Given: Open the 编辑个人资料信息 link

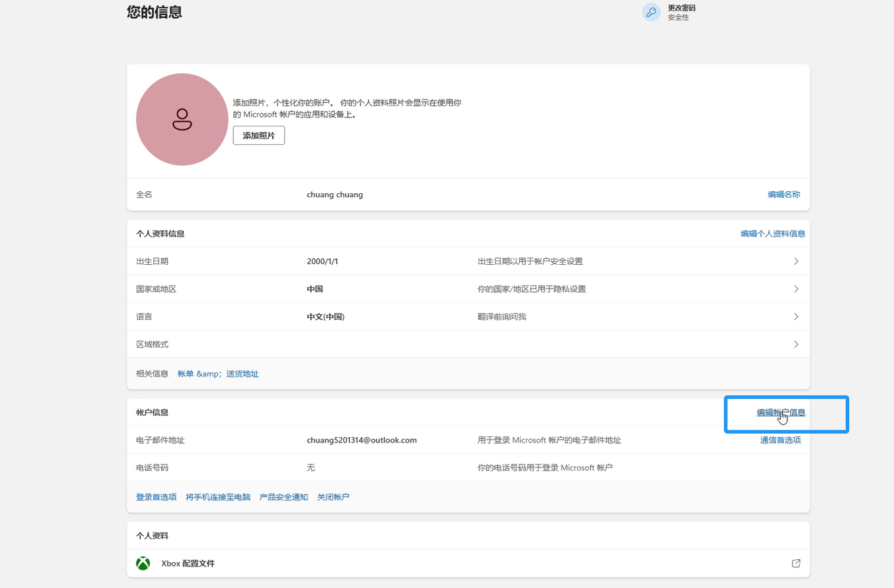Looking at the screenshot, I should [772, 234].
